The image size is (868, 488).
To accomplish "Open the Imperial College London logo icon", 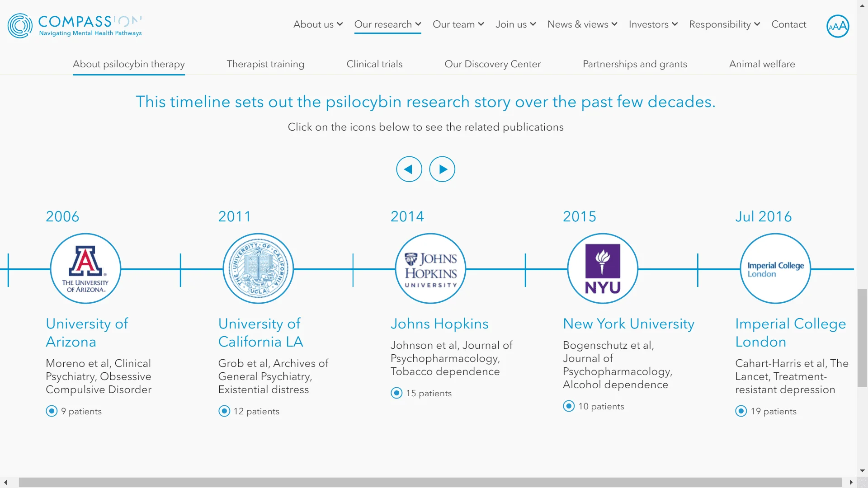I will click(775, 268).
